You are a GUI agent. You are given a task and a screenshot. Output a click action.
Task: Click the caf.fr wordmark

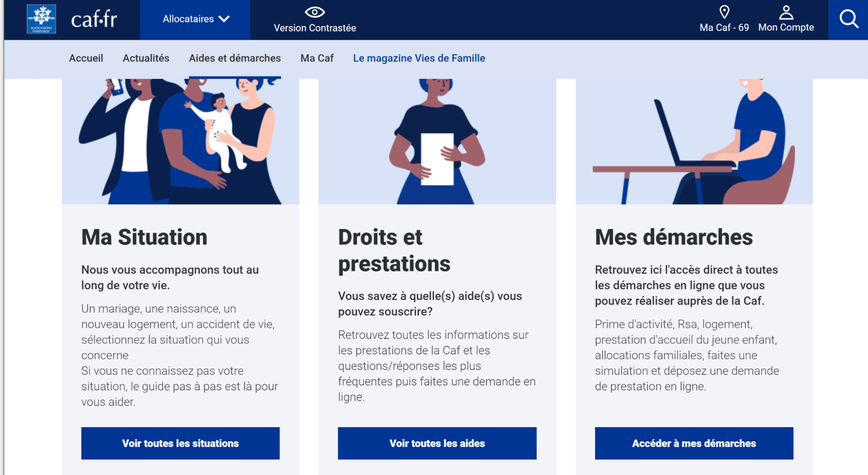pyautogui.click(x=94, y=19)
